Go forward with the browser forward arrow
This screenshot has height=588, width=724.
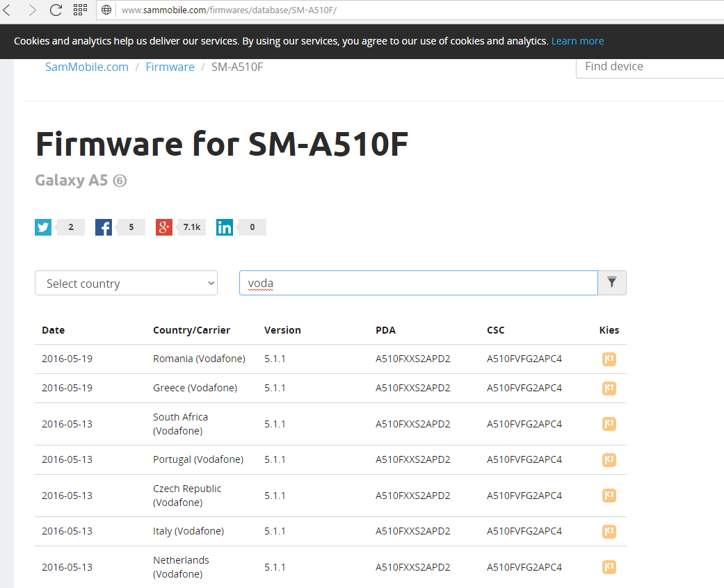click(32, 10)
